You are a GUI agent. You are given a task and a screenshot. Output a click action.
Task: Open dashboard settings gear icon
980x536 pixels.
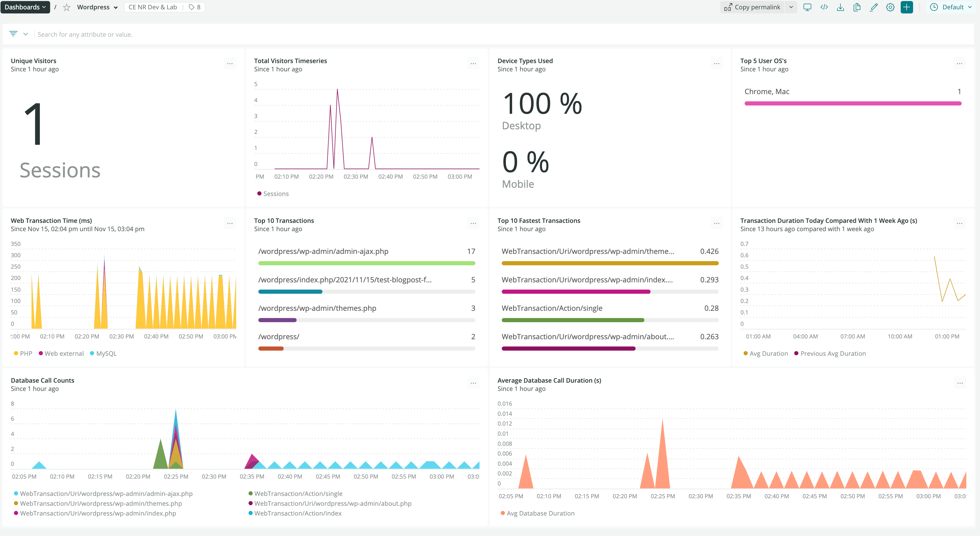(x=890, y=7)
